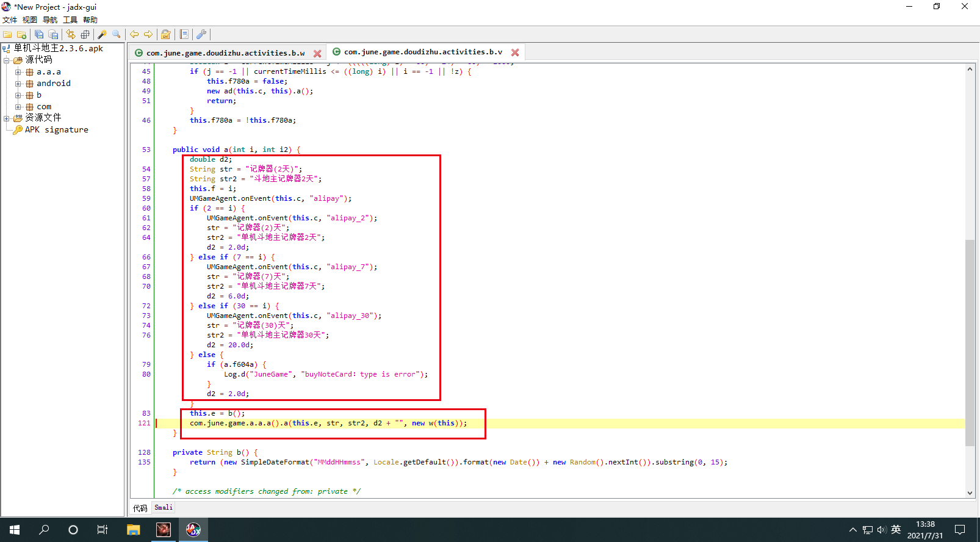This screenshot has height=542, width=980.
Task: Click the vertical scrollbar thumb in code
Action: pyautogui.click(x=970, y=342)
